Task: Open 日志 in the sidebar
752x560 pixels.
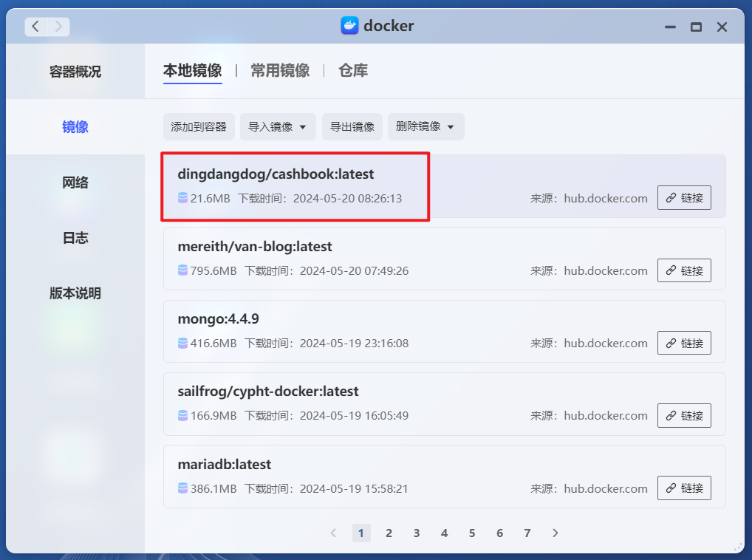Action: tap(75, 237)
